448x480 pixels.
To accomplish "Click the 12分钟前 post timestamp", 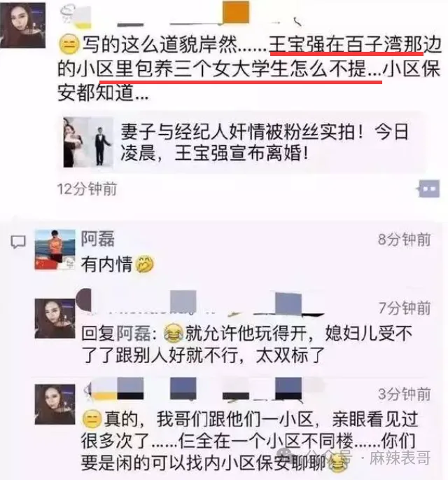I will 87,189.
